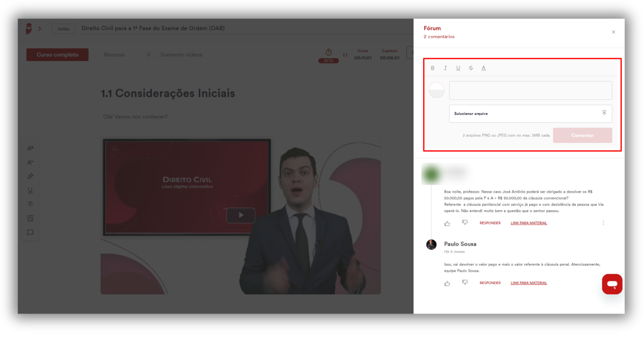Screen dimensions: 644x337
Task: Select the Curso completo tab
Action: pos(57,55)
